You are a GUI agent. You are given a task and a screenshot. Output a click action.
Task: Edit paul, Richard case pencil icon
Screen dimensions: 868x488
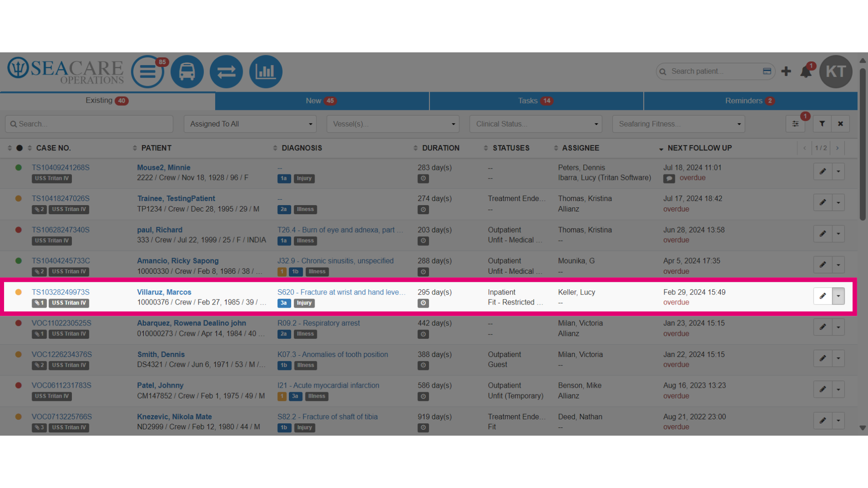coord(823,234)
